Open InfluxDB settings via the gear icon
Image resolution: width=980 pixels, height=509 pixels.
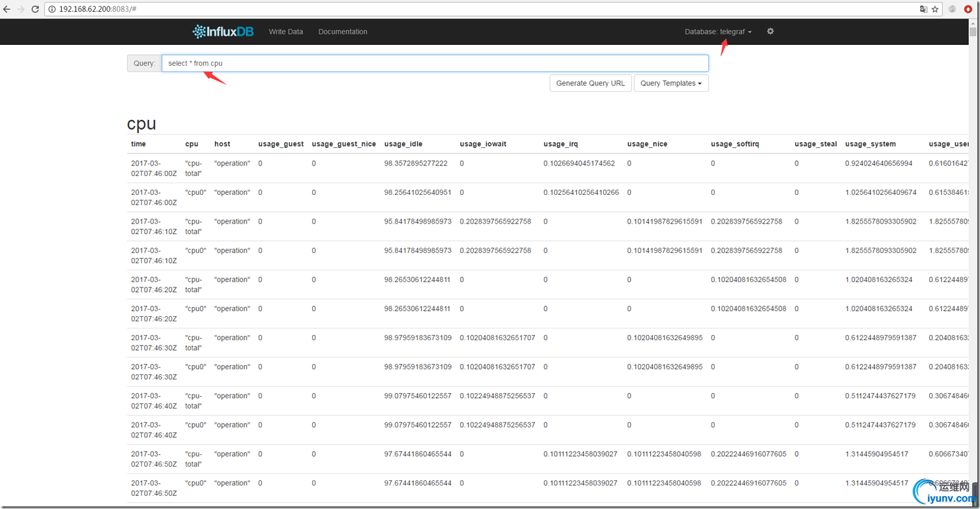tap(770, 31)
